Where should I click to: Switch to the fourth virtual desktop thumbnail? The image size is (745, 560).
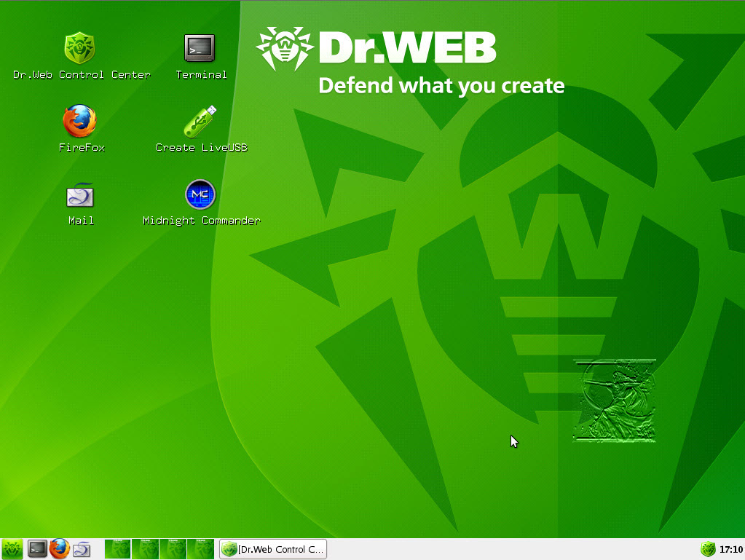tap(201, 549)
